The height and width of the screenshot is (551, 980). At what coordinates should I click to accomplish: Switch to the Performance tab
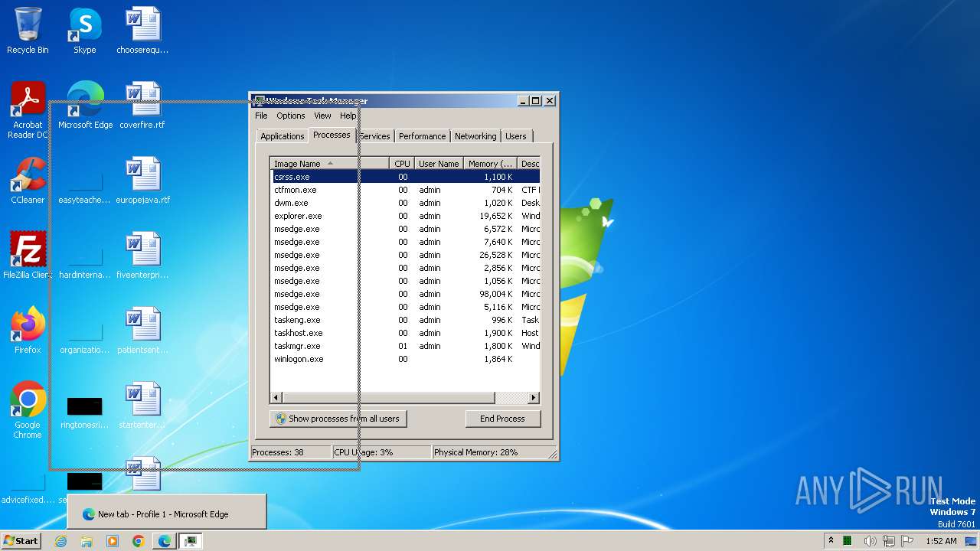click(422, 136)
